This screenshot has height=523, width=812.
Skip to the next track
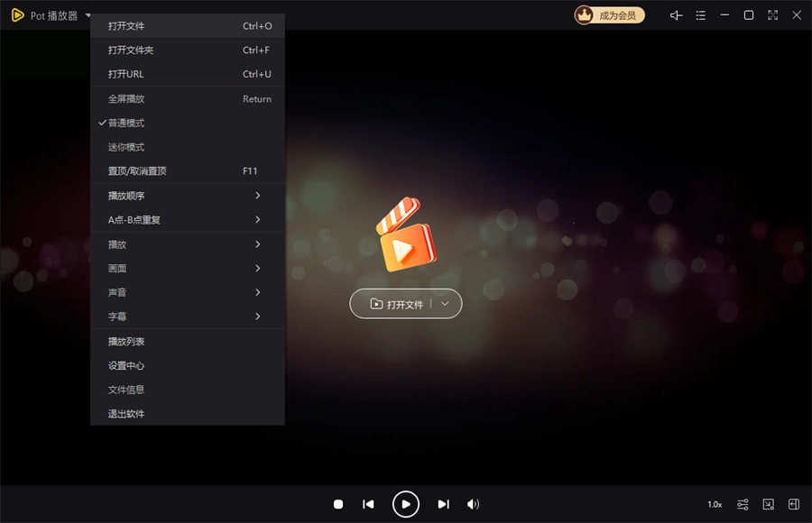coord(443,504)
